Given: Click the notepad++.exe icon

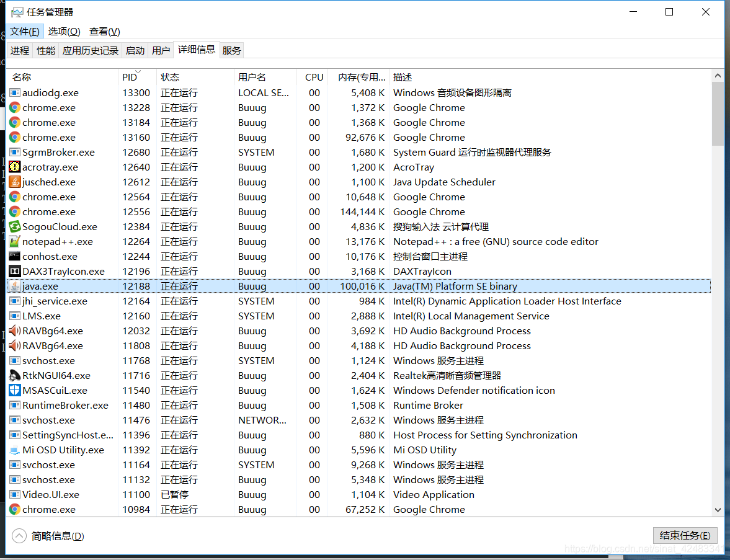Looking at the screenshot, I should (15, 242).
